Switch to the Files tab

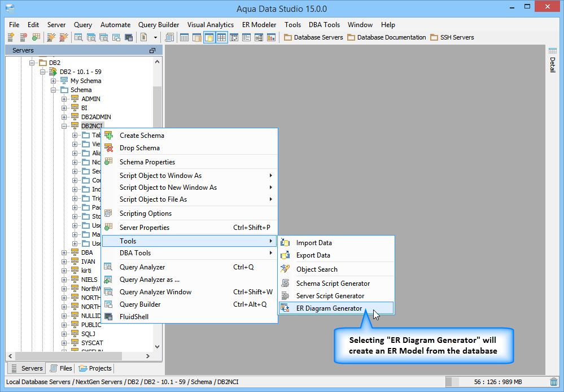tap(61, 368)
